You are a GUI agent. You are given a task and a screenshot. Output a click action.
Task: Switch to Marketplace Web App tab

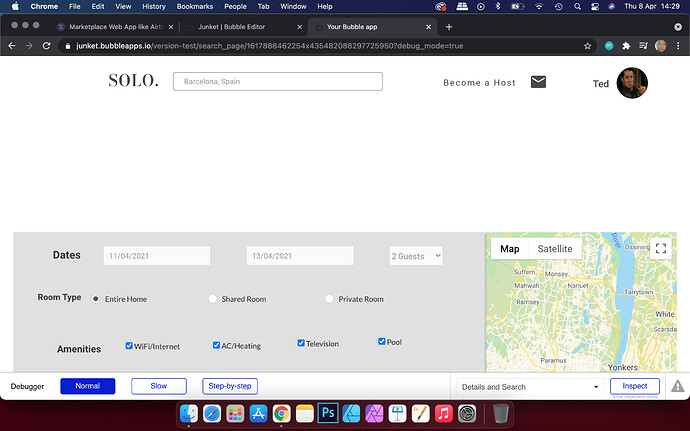point(116,27)
